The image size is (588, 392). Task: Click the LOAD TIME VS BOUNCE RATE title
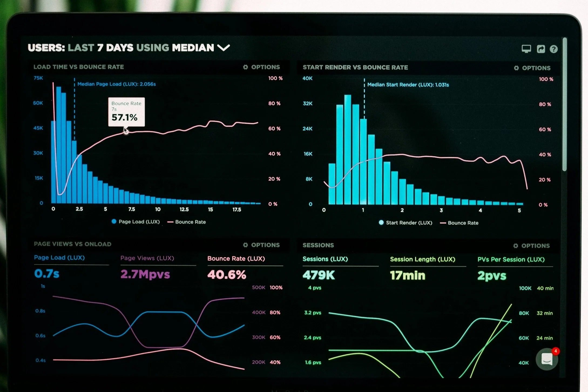pyautogui.click(x=79, y=67)
